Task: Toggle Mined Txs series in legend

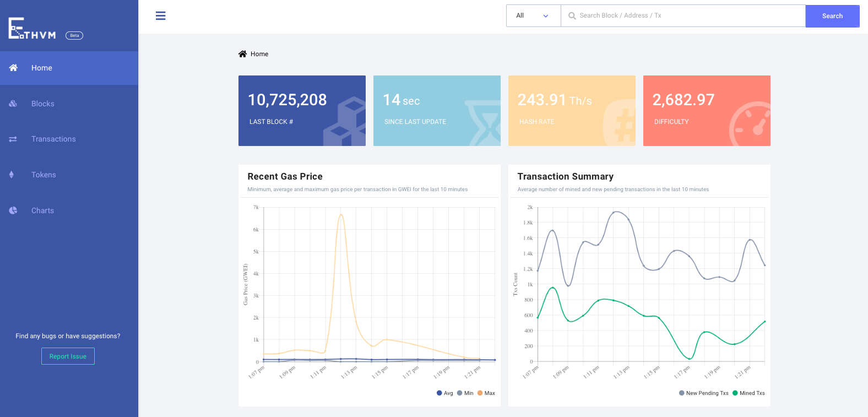Action: point(748,393)
